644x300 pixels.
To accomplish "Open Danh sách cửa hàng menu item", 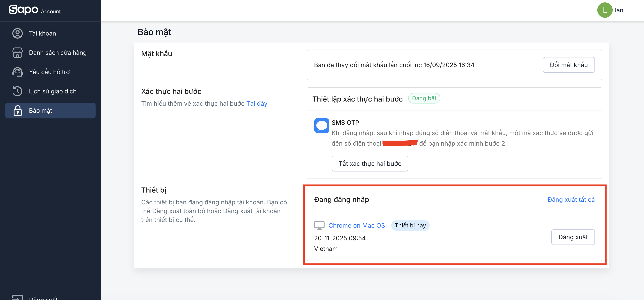I will click(x=57, y=53).
